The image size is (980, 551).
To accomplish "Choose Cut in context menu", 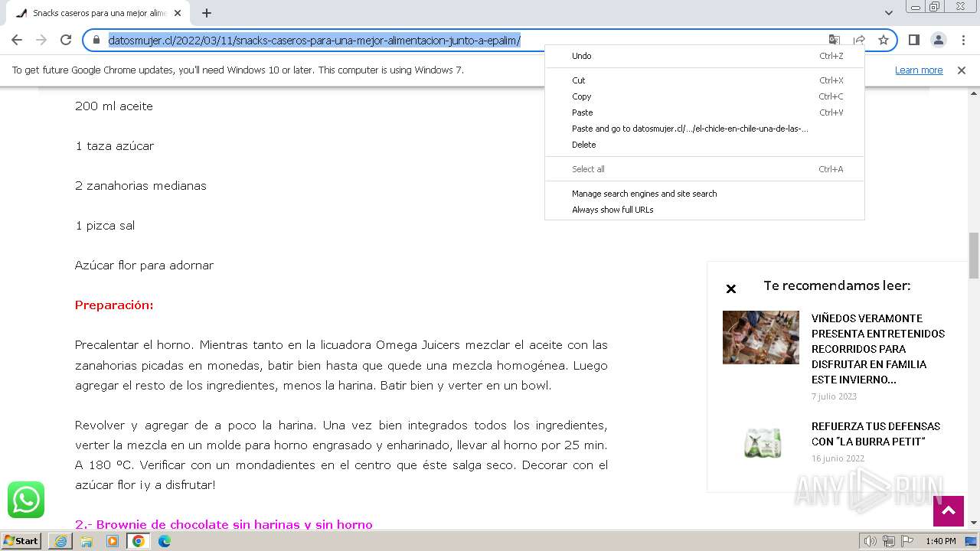I will click(x=704, y=80).
